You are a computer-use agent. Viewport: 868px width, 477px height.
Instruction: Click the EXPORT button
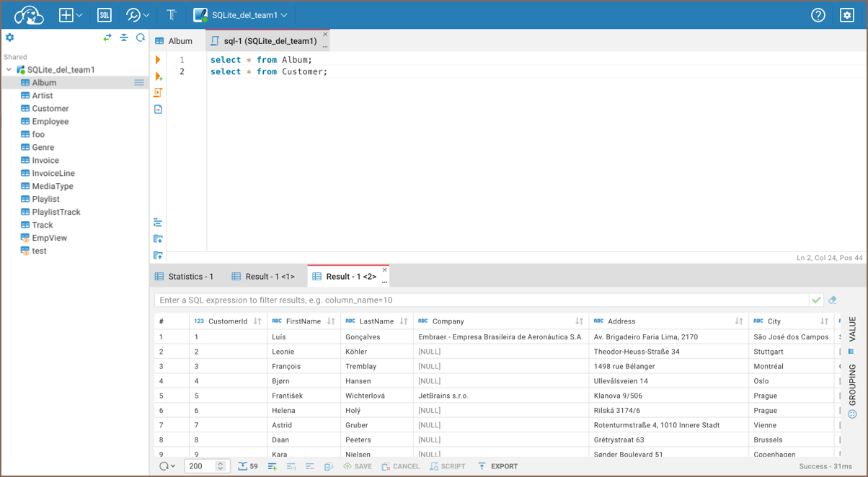pos(497,466)
